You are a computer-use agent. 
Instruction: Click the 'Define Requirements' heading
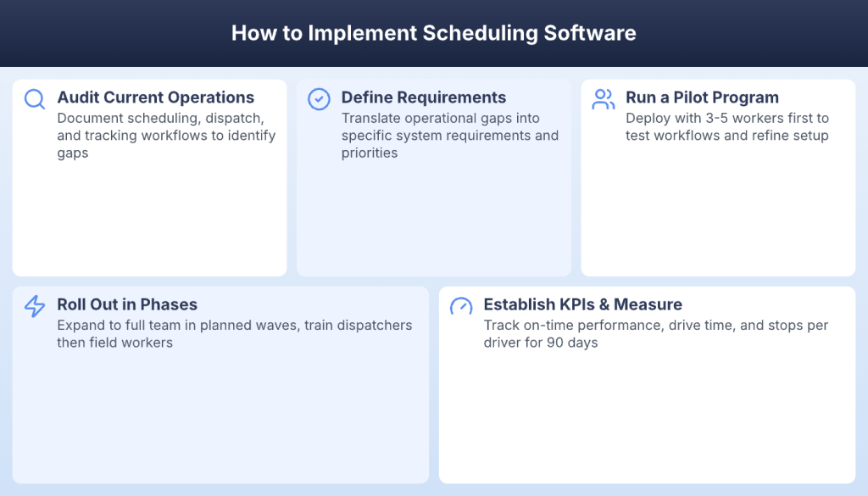coord(424,98)
